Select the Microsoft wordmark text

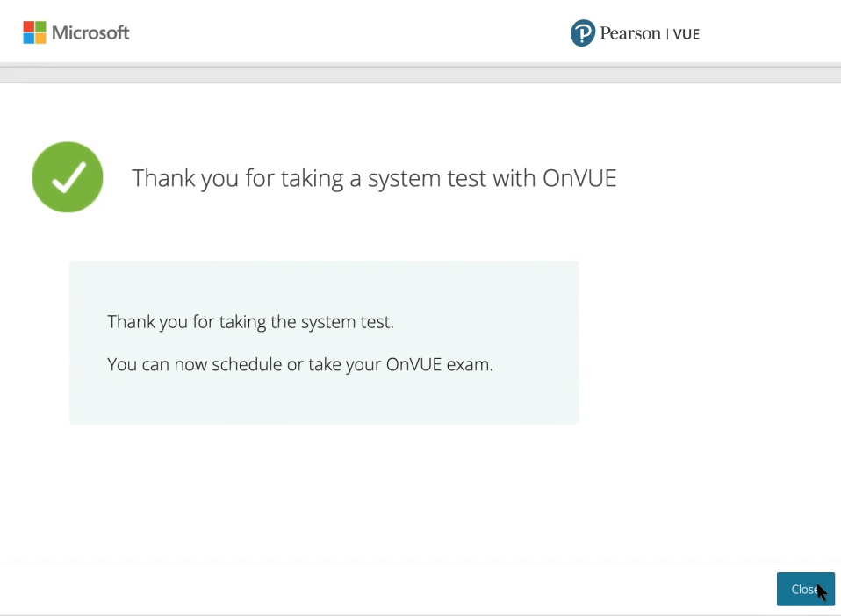click(90, 32)
